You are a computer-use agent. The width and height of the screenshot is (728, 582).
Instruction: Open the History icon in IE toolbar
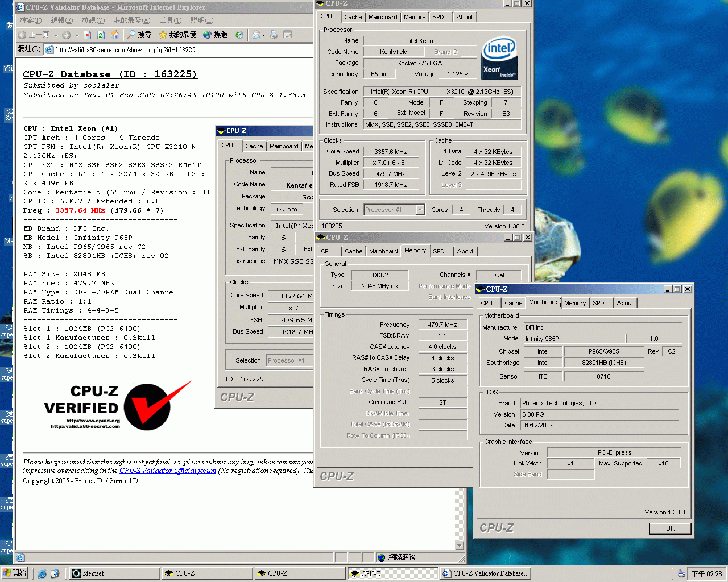[x=239, y=35]
